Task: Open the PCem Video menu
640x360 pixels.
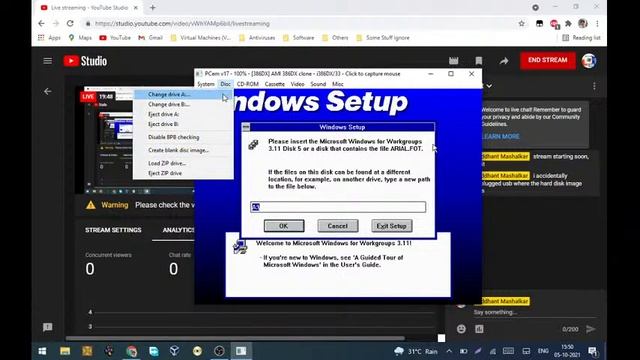Action: pyautogui.click(x=297, y=84)
